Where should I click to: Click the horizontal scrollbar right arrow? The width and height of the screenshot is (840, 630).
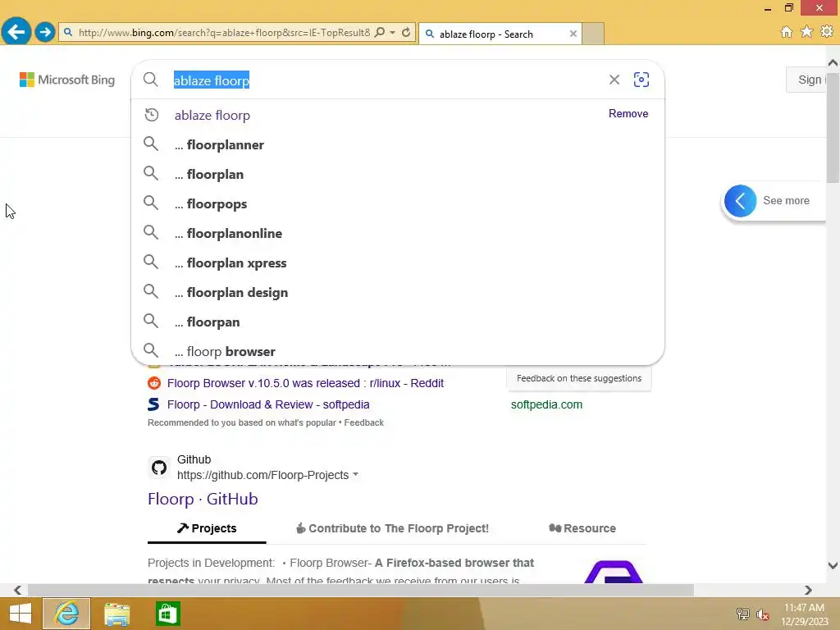tap(808, 590)
